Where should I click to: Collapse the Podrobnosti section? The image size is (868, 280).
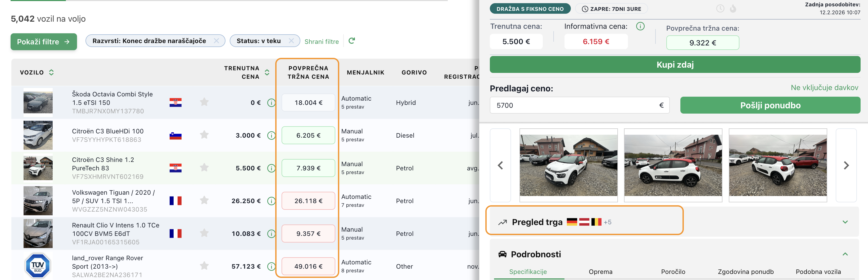tap(845, 254)
